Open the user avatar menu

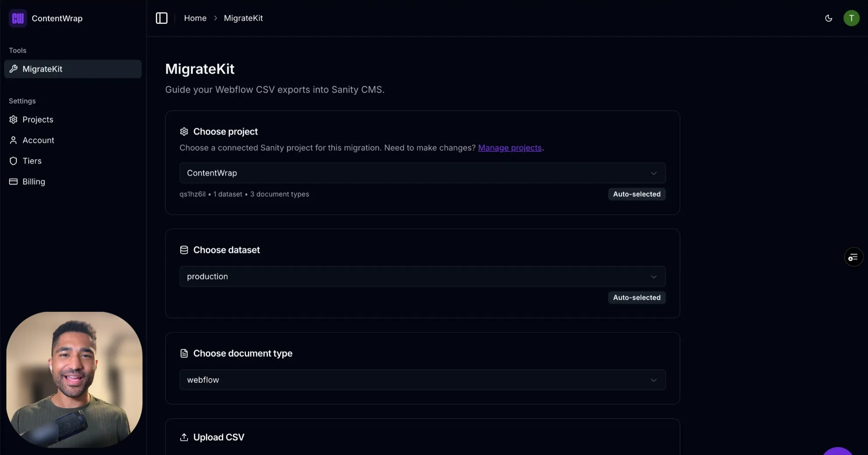coord(851,18)
